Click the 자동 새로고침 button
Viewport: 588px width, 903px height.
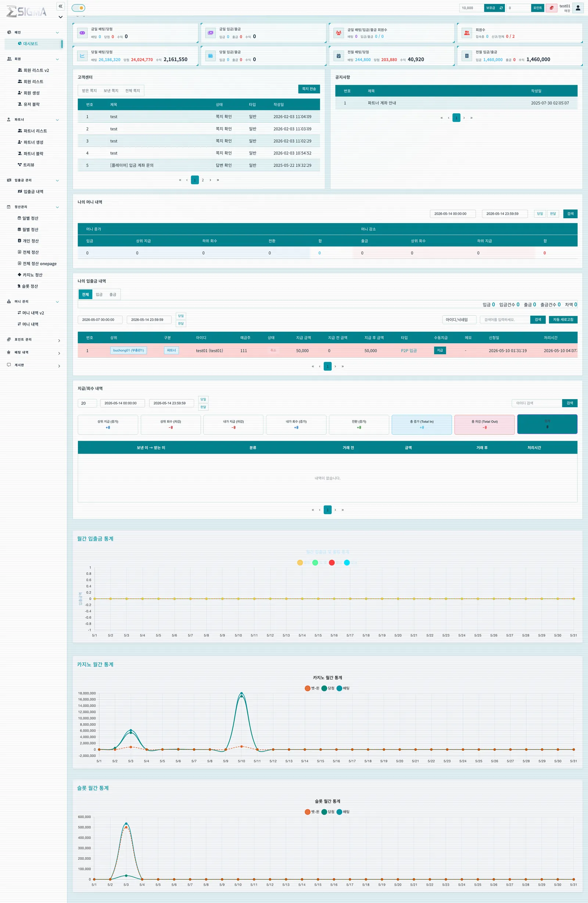pyautogui.click(x=563, y=320)
